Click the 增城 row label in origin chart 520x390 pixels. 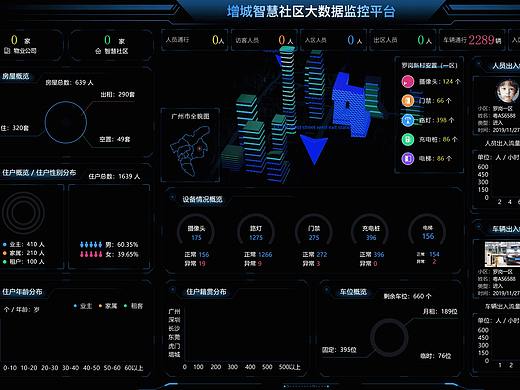174,355
